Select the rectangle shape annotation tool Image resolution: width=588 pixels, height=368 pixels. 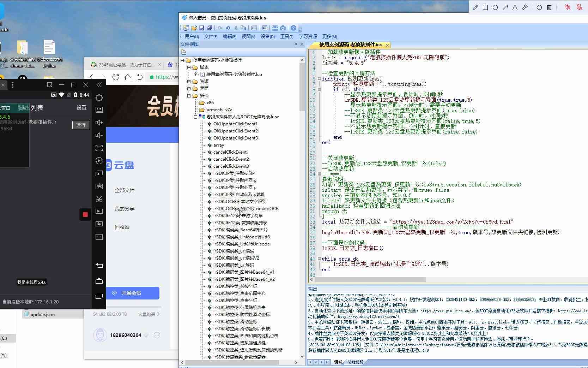tap(485, 7)
